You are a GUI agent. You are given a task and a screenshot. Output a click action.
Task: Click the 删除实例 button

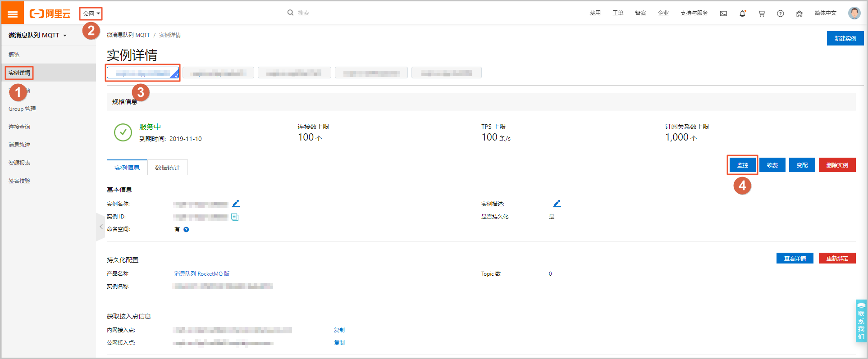click(837, 165)
